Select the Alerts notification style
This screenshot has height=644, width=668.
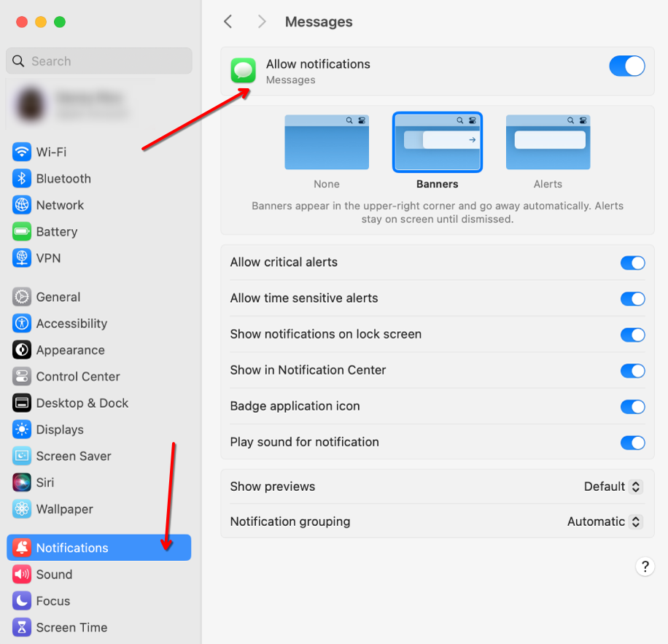coord(548,142)
